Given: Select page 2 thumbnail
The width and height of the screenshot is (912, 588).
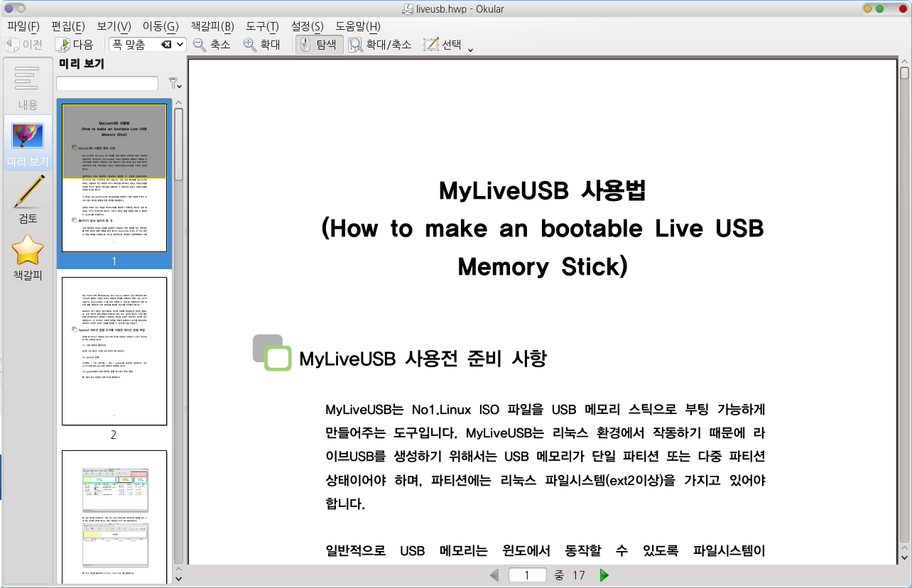Looking at the screenshot, I should [x=114, y=351].
